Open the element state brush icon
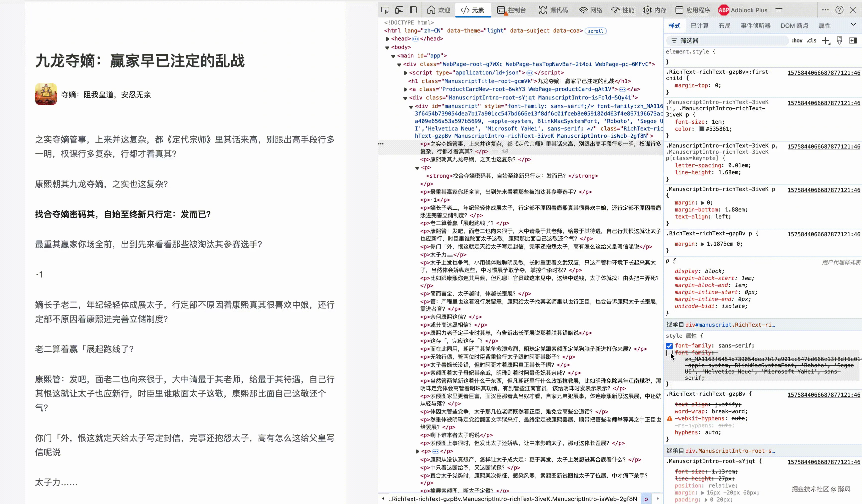 (840, 40)
